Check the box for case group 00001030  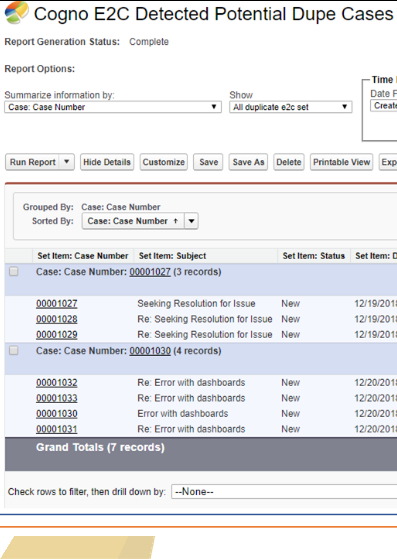(14, 350)
